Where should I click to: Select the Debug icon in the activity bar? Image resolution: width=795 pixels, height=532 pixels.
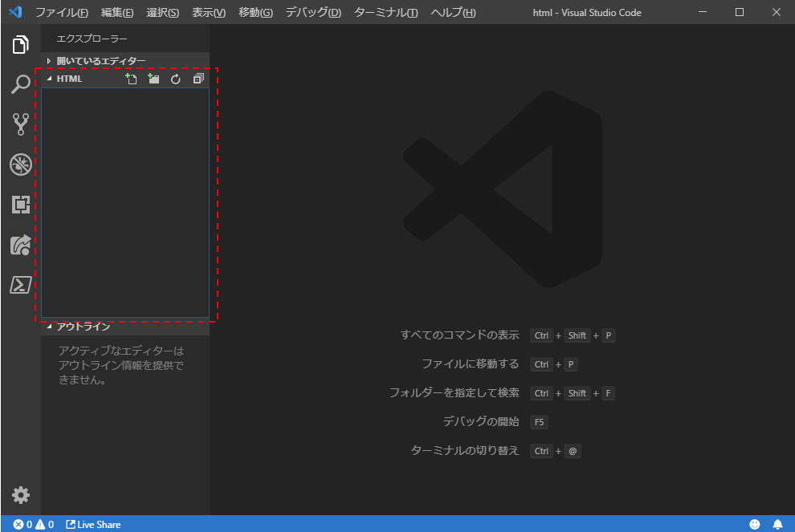pos(19,164)
